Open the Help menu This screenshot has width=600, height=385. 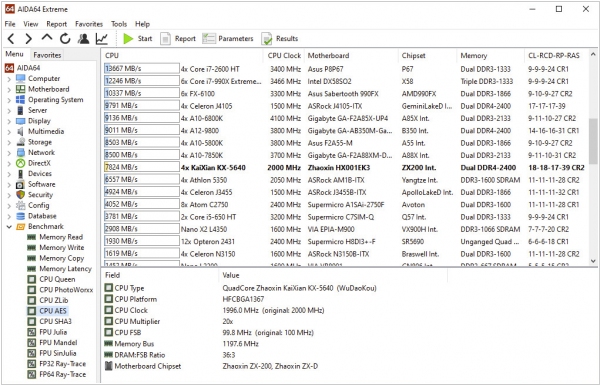point(142,24)
